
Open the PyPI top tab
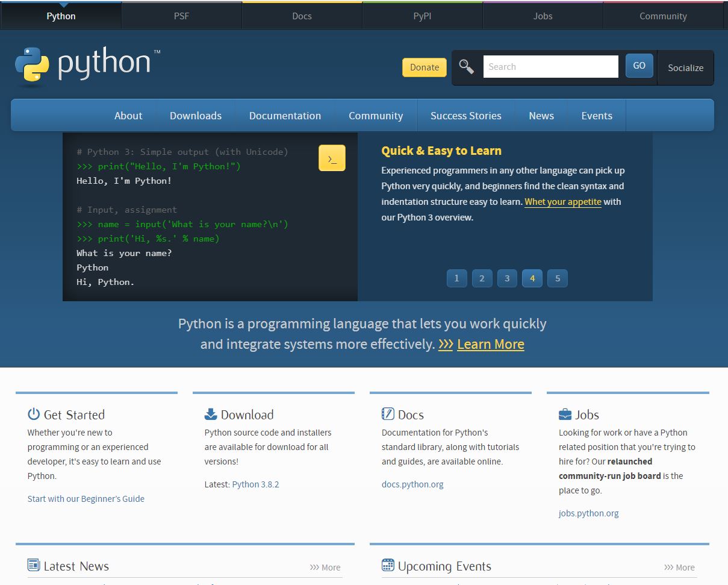point(422,16)
